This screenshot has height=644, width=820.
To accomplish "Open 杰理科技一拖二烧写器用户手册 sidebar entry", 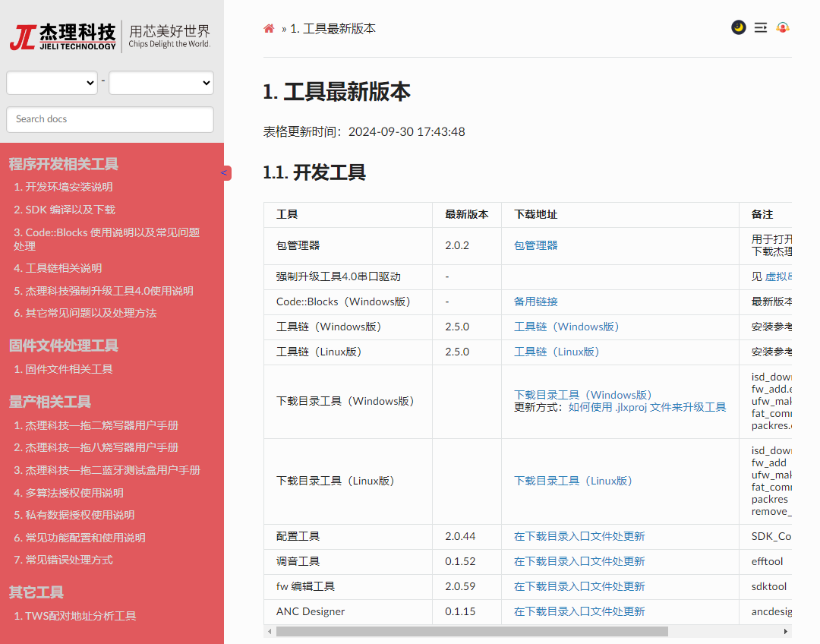I will click(x=96, y=425).
